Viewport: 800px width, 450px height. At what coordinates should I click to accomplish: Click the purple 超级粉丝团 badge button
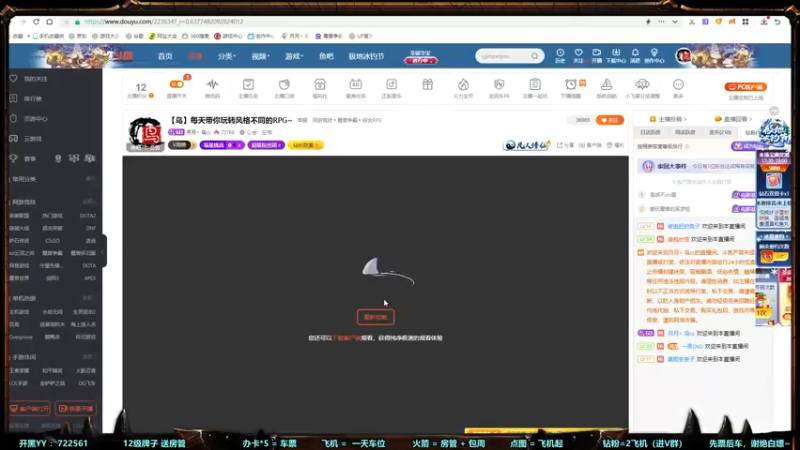click(x=266, y=145)
